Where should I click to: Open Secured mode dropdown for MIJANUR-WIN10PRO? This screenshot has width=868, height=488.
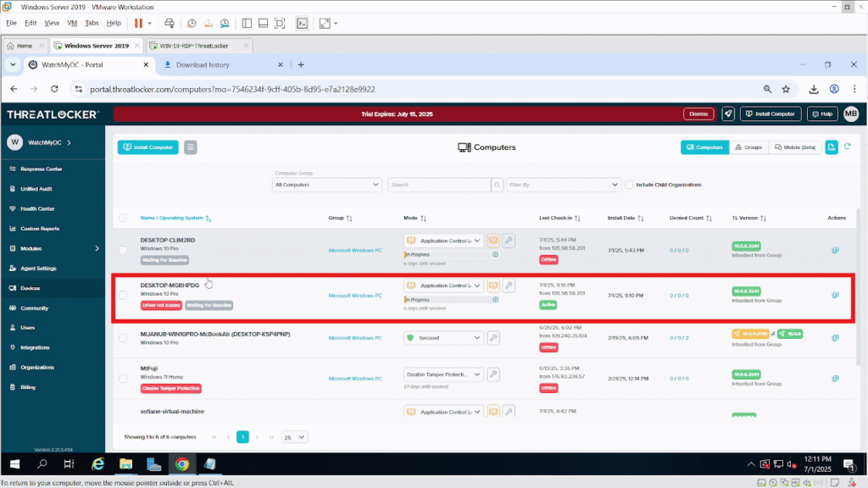[x=443, y=337]
